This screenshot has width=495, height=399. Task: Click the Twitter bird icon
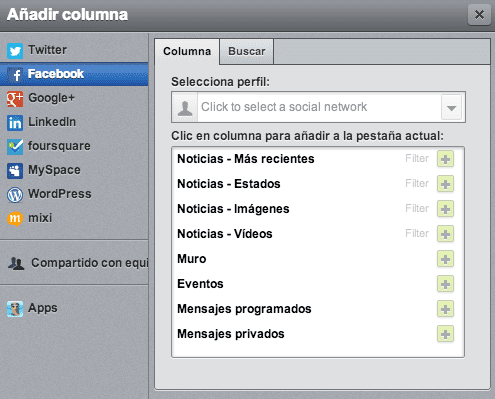pyautogui.click(x=15, y=51)
